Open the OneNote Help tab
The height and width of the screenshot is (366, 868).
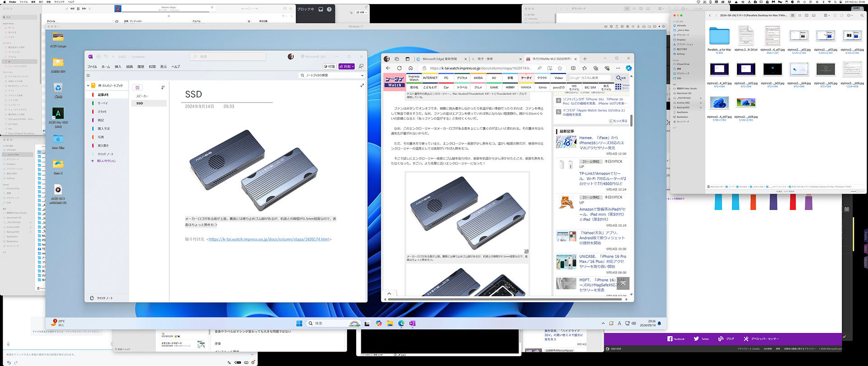pos(175,66)
